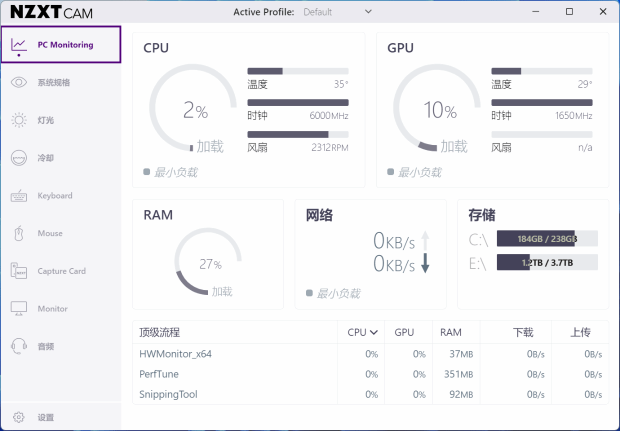Image resolution: width=620 pixels, height=431 pixels.
Task: Click the 存储 panel title
Action: point(482,215)
